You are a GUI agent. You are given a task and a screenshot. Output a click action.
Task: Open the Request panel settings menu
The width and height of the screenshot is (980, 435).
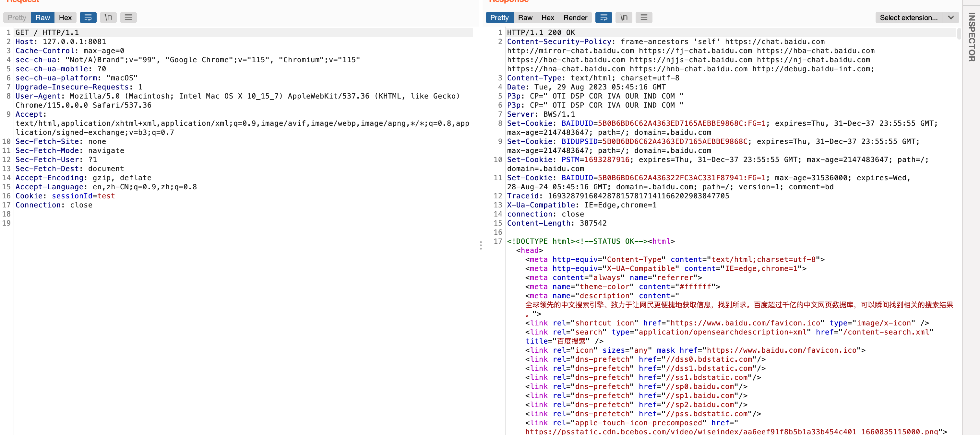point(128,18)
